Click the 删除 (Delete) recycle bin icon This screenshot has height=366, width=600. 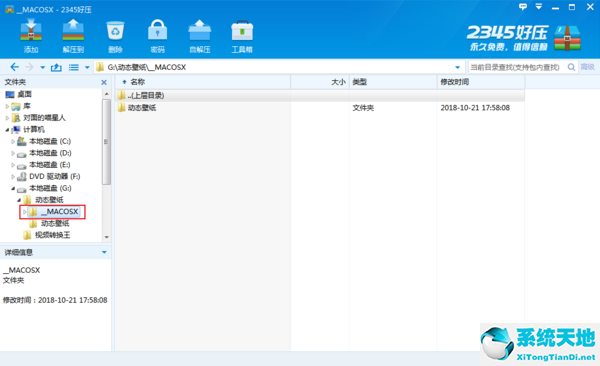point(115,36)
